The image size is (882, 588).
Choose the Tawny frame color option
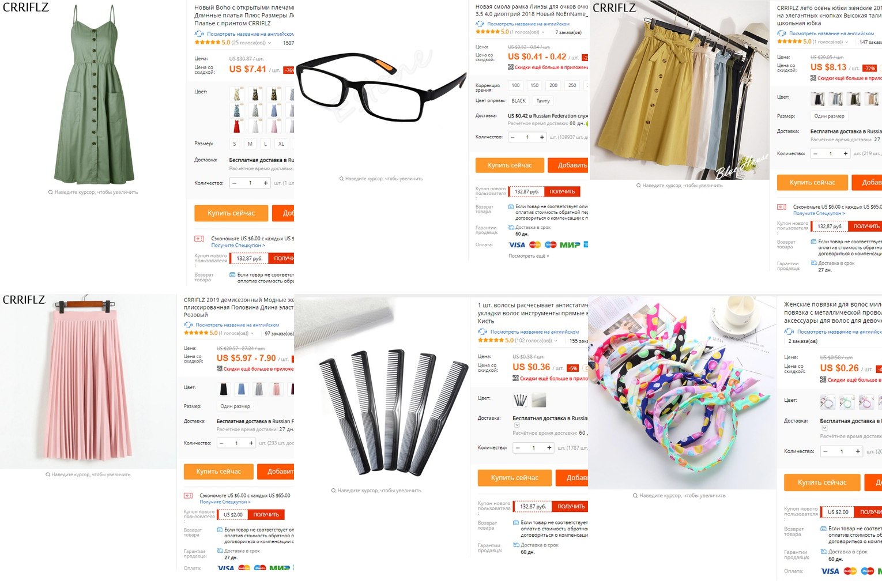(543, 101)
